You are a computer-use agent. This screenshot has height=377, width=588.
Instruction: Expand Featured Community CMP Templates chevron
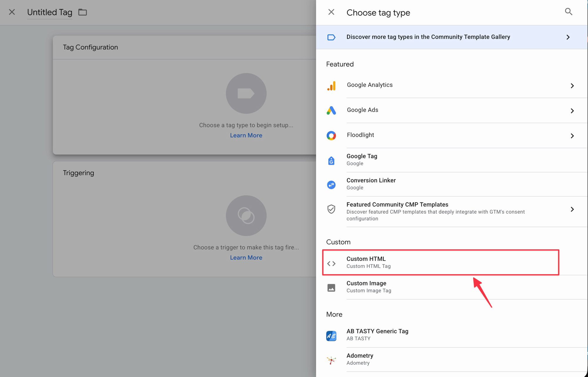pos(572,209)
